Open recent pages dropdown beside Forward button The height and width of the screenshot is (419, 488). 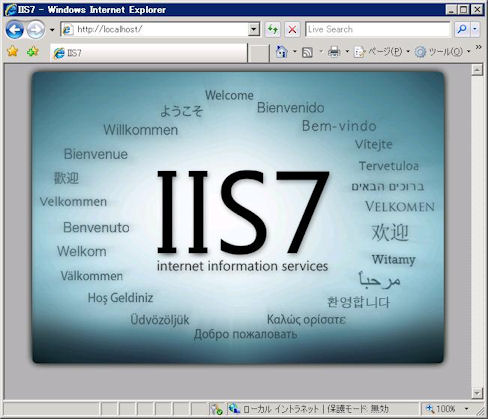coord(52,30)
